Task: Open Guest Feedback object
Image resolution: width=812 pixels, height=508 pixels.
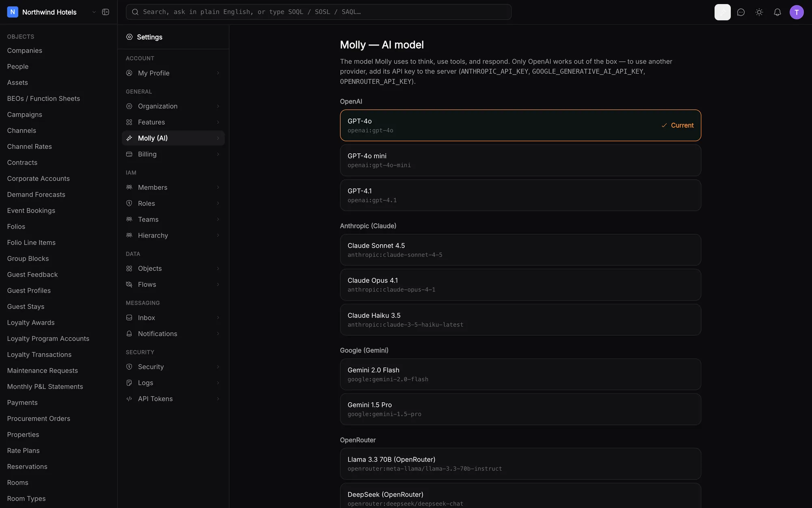Action: pos(32,275)
